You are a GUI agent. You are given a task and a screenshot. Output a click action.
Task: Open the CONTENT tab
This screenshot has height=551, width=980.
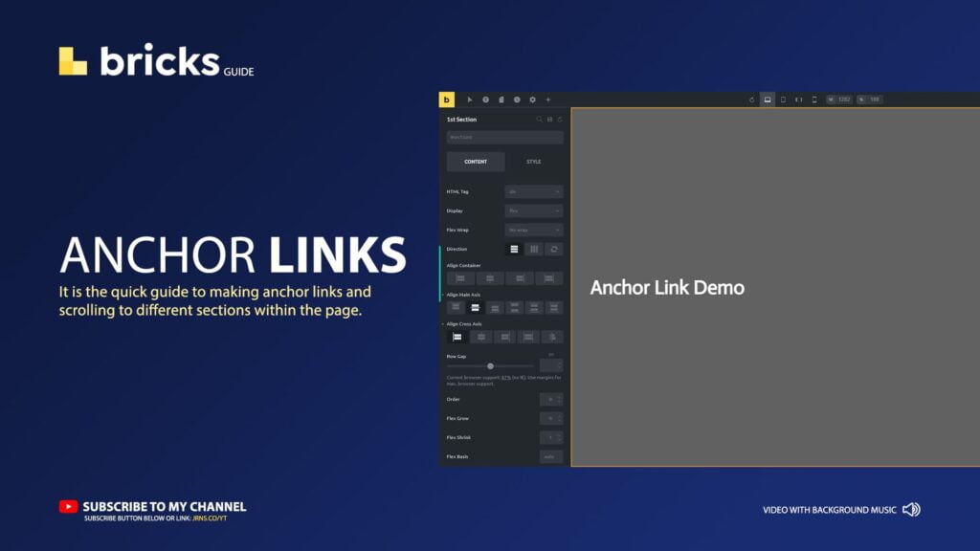476,162
